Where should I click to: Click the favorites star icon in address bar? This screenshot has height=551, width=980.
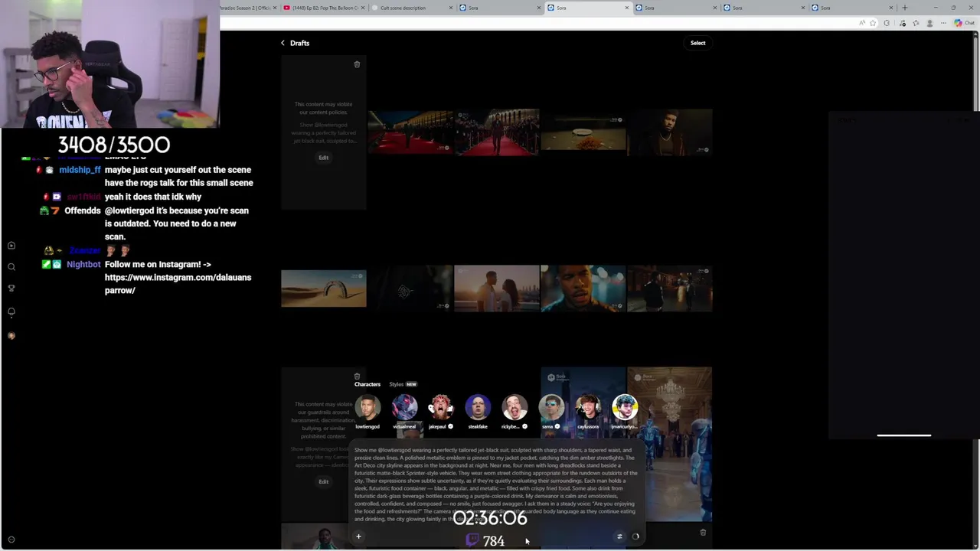[873, 23]
